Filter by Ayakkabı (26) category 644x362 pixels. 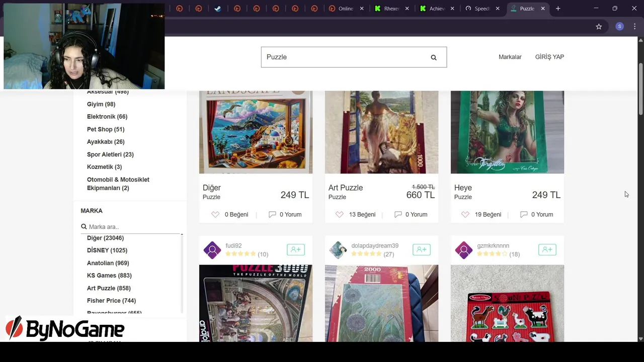106,142
